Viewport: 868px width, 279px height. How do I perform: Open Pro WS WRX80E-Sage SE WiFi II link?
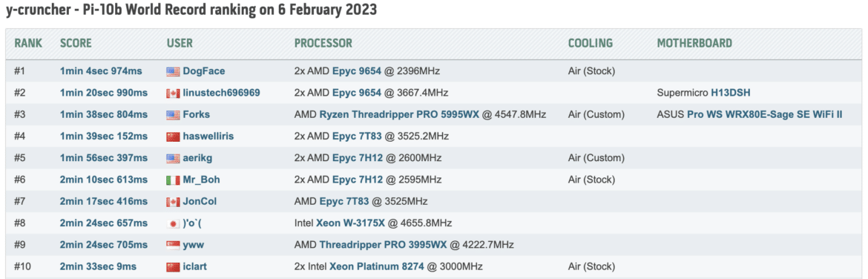click(x=765, y=114)
